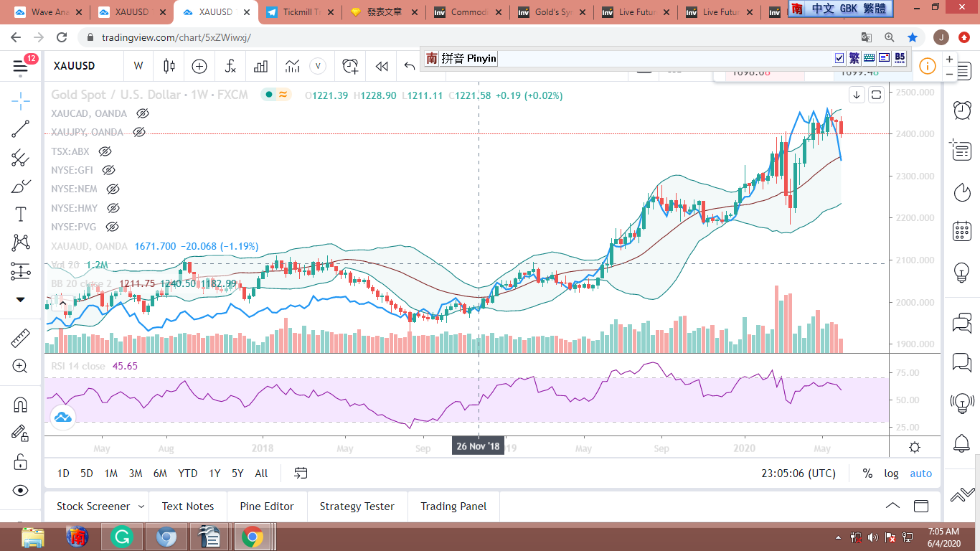Show the NYSE:NEM comparison symbol
Viewport: 980px width, 551px height.
coord(113,189)
